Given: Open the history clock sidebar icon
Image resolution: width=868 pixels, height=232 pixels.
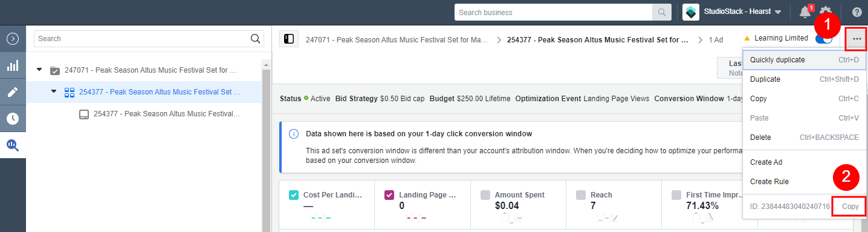Looking at the screenshot, I should [x=13, y=119].
